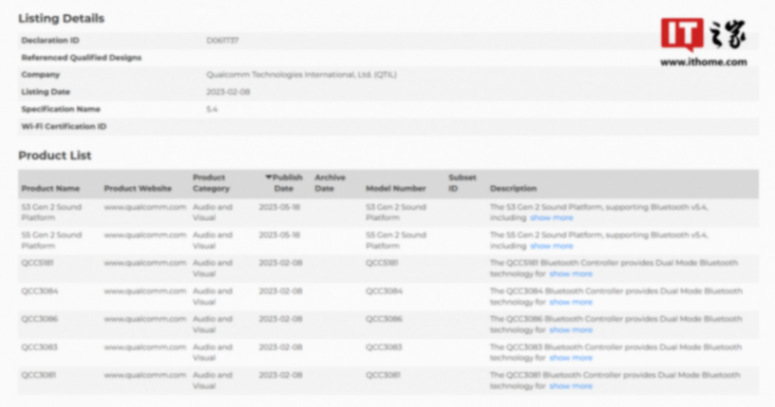
Task: Open www.qualcomm.com in the QCC5181 row
Action: coord(145,263)
